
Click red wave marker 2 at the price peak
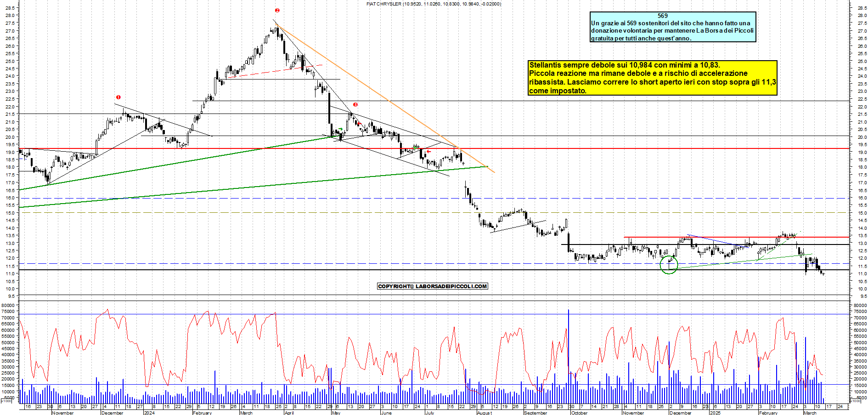277,10
